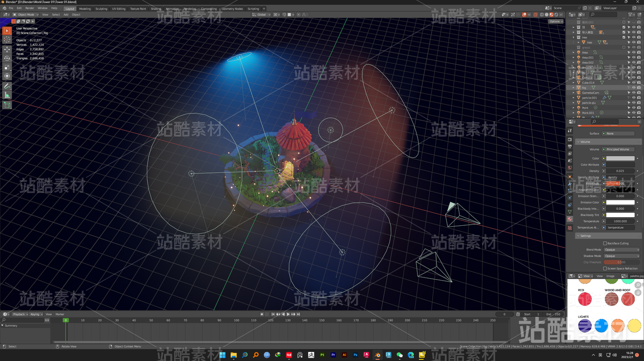
Task: Open the File menu
Action: pyautogui.click(x=11, y=9)
